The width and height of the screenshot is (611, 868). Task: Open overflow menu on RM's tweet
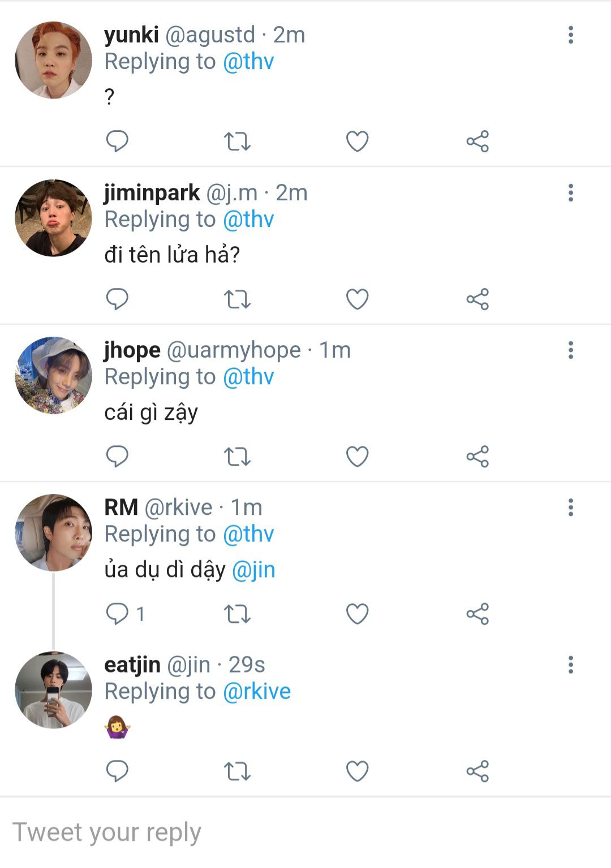click(x=571, y=508)
